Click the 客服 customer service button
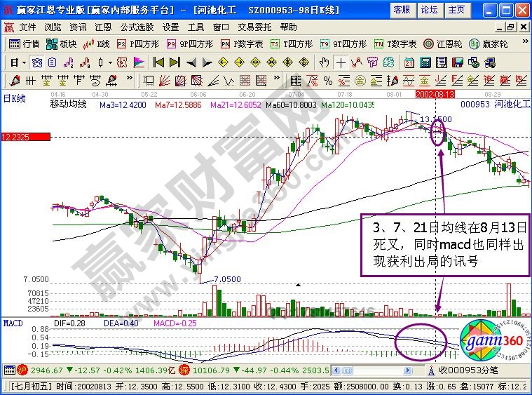This screenshot has height=395, width=532. pyautogui.click(x=402, y=10)
